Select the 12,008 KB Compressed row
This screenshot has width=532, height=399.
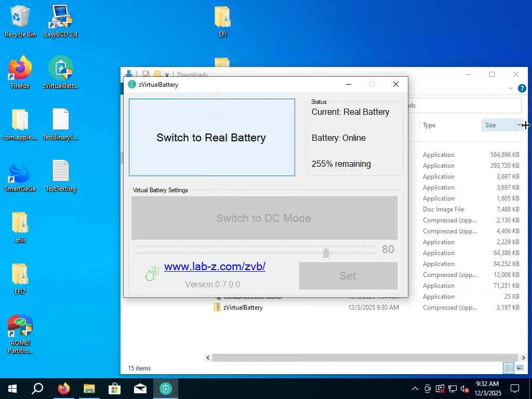tap(471, 275)
